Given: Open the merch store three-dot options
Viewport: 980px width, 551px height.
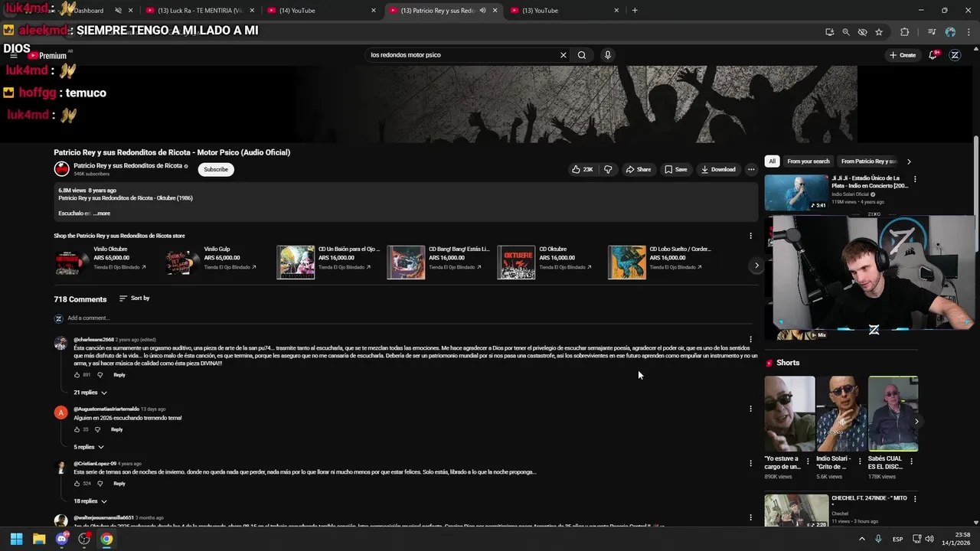Looking at the screenshot, I should (750, 236).
